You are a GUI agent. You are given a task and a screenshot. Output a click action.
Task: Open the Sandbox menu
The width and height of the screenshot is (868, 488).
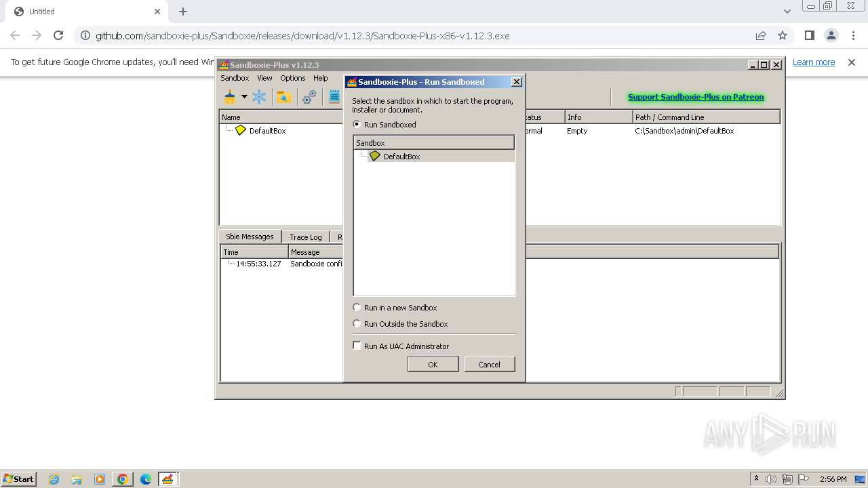235,78
